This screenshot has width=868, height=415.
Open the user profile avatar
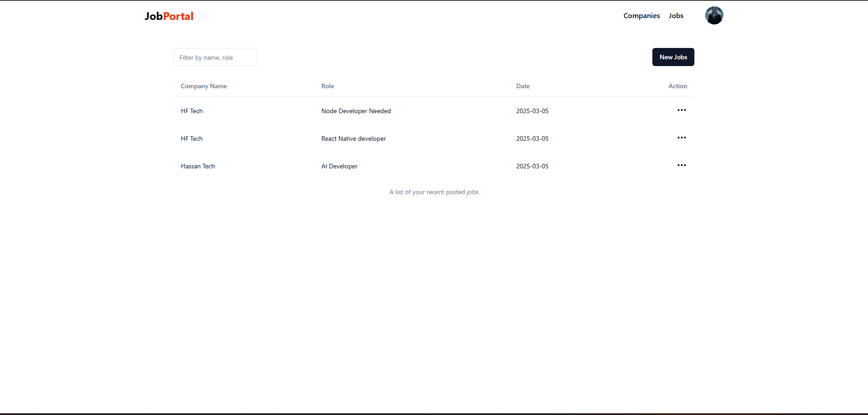pyautogui.click(x=714, y=15)
